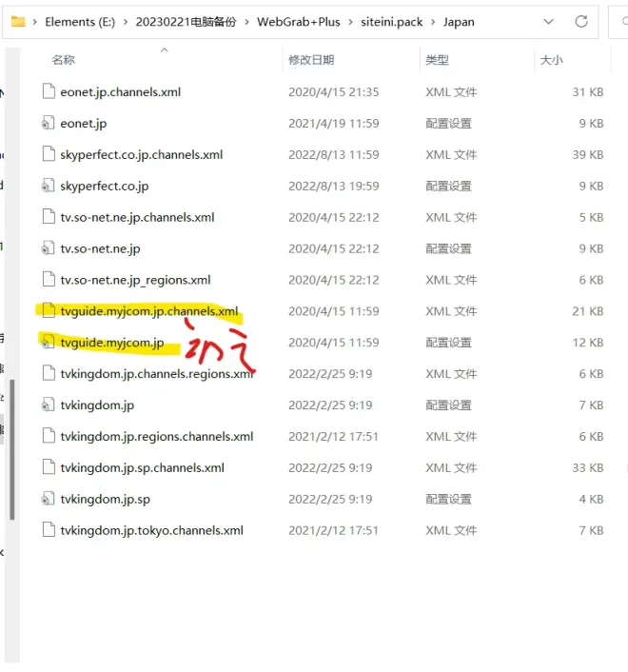
Task: Click the eonet.jp.channels.xml file icon
Action: pyautogui.click(x=48, y=92)
